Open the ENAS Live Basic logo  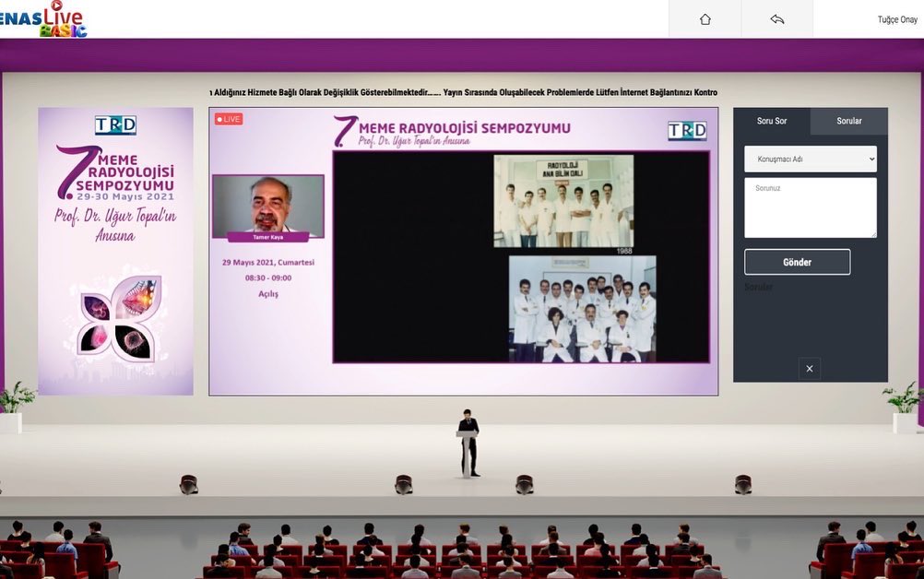[x=42, y=18]
